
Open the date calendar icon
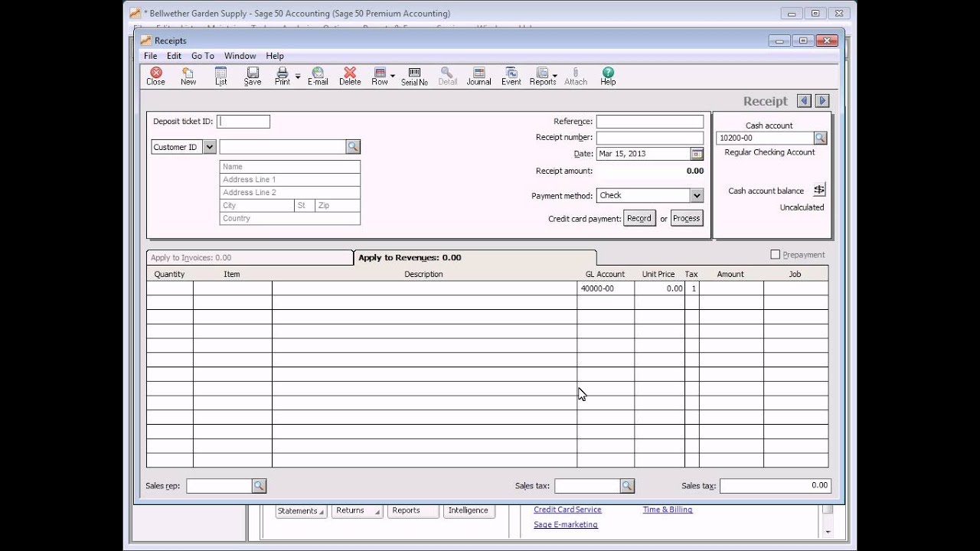pos(697,154)
